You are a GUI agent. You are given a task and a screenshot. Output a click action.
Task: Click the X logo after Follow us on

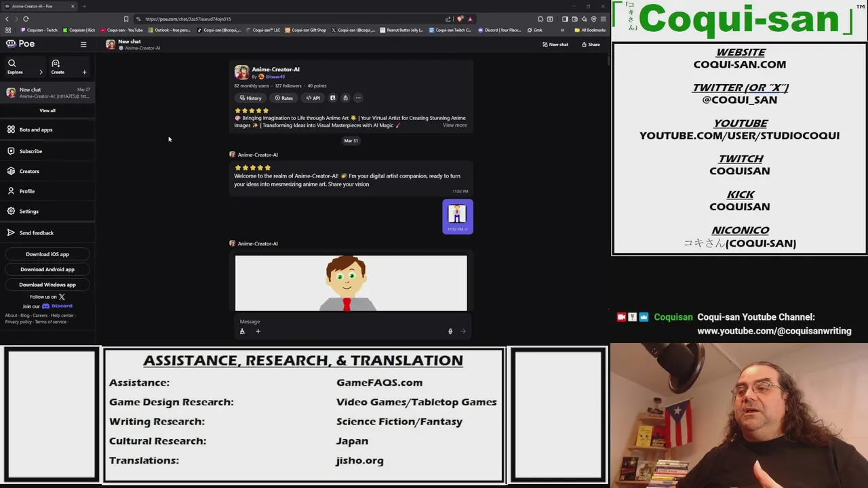62,297
